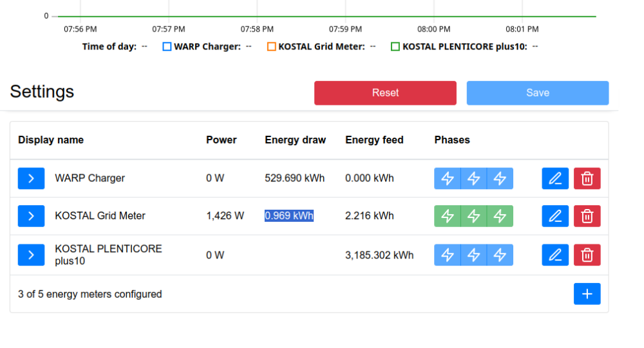Viewport: 644px width, 348px height.
Task: Expand the KOSTAL PLENTICORE plus10 row
Action: tap(31, 255)
